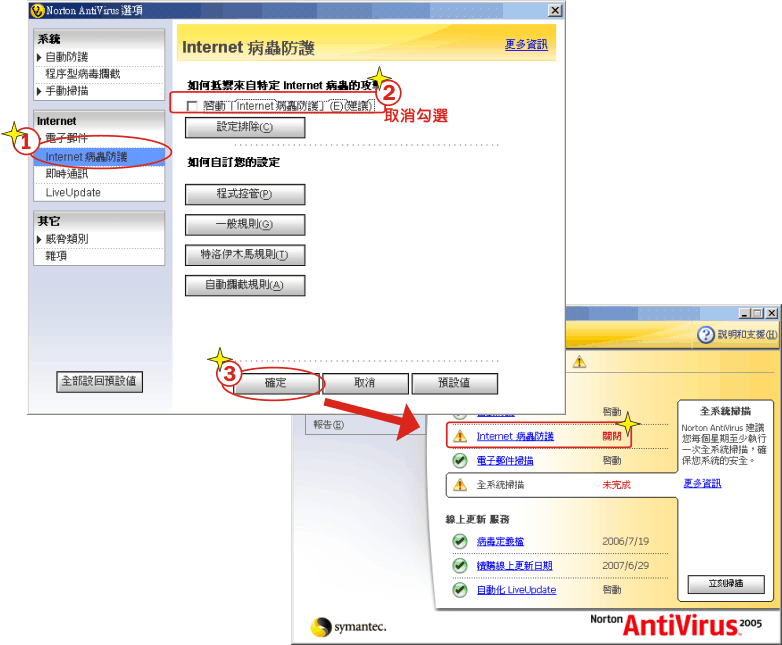The image size is (782, 645).
Task: Close the Norton AntiVirus main window
Action: pos(772,314)
